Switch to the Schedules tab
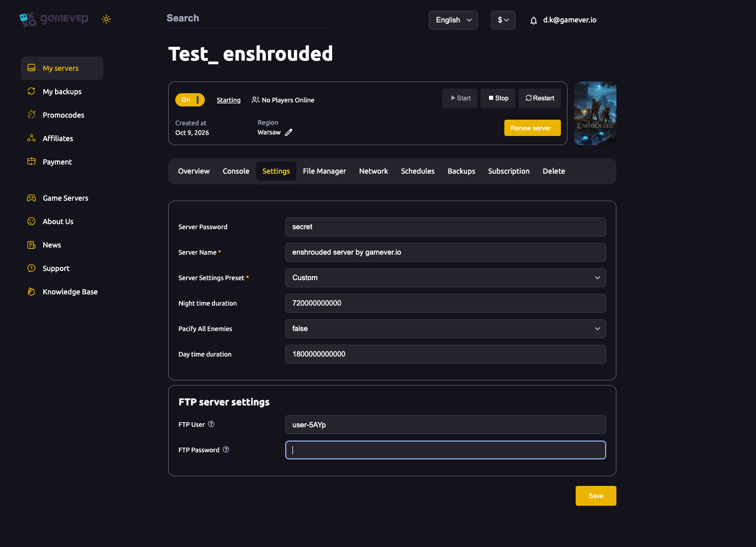Image resolution: width=756 pixels, height=547 pixels. pyautogui.click(x=418, y=171)
